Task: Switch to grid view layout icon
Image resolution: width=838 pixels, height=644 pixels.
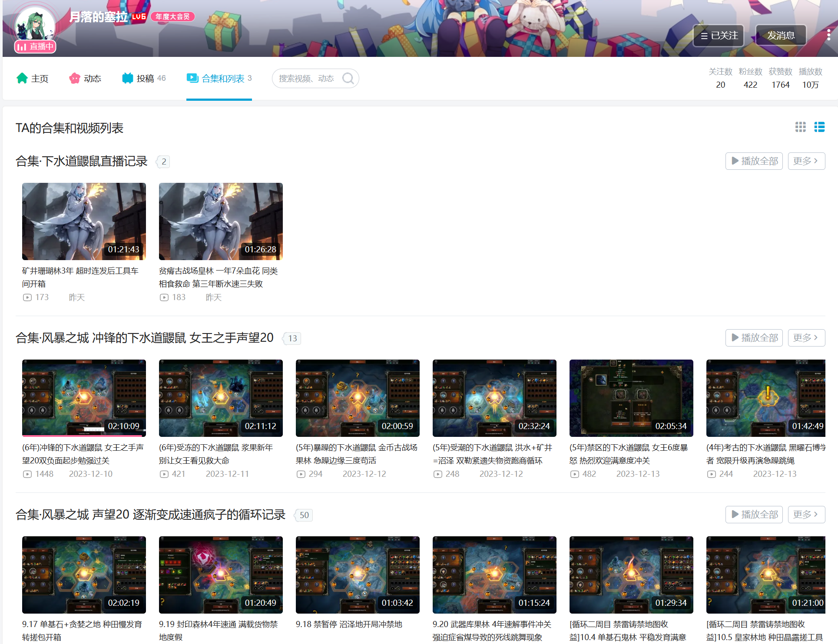Action: click(800, 127)
